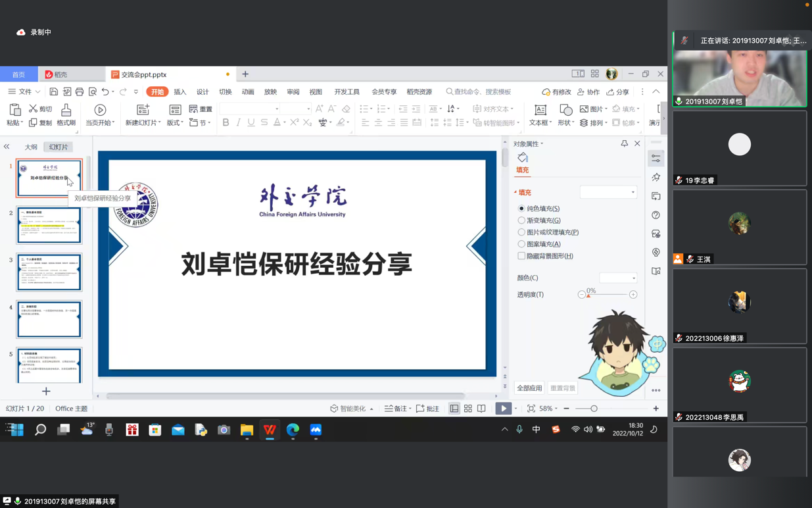Switch to the Outline (大纲) tab
812x508 pixels.
click(31, 147)
